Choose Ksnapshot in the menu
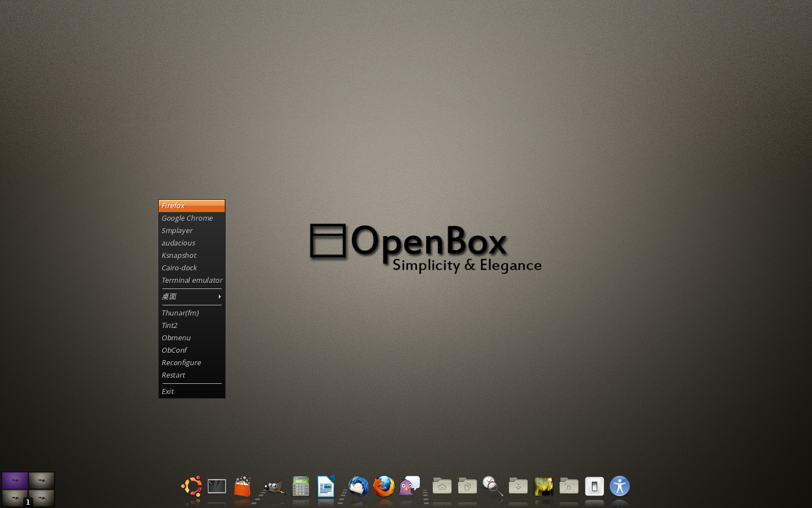 pos(192,256)
